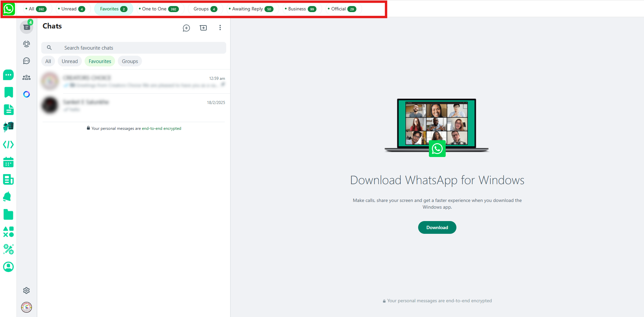Image resolution: width=644 pixels, height=317 pixels.
Task: Select the Groups filter chip in chat list
Action: [130, 61]
